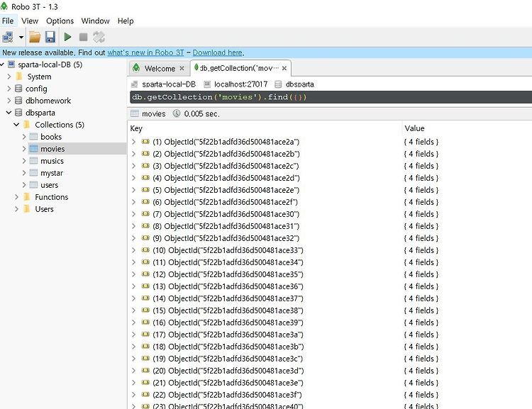Image resolution: width=532 pixels, height=409 pixels.
Task: Open the Window menu
Action: 95,21
